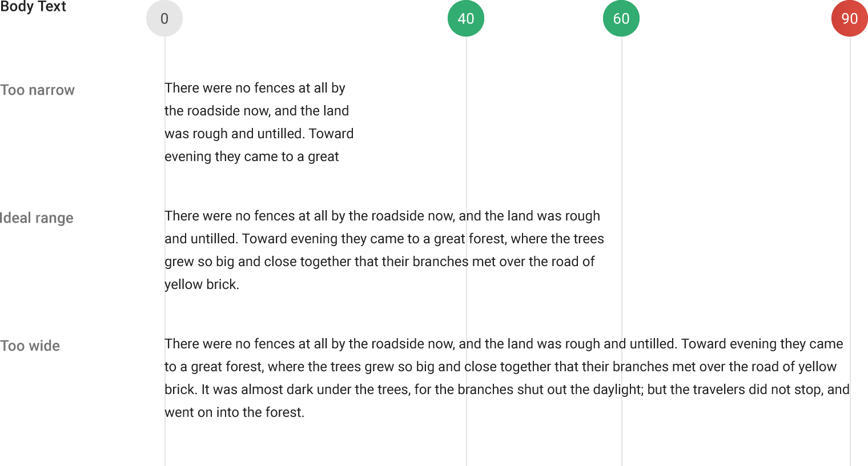The height and width of the screenshot is (466, 868).
Task: Click the line starting "grew so big and close"
Action: coord(379,262)
